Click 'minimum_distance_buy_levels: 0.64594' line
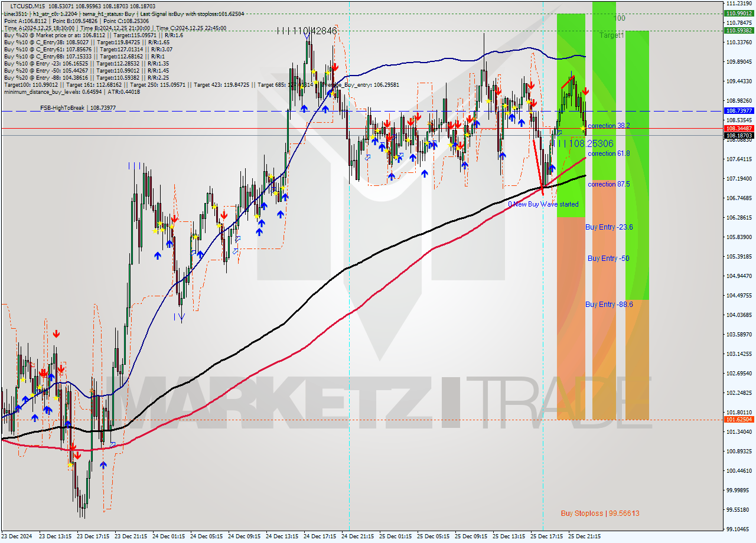This screenshot has height=543, width=756. click(x=72, y=91)
